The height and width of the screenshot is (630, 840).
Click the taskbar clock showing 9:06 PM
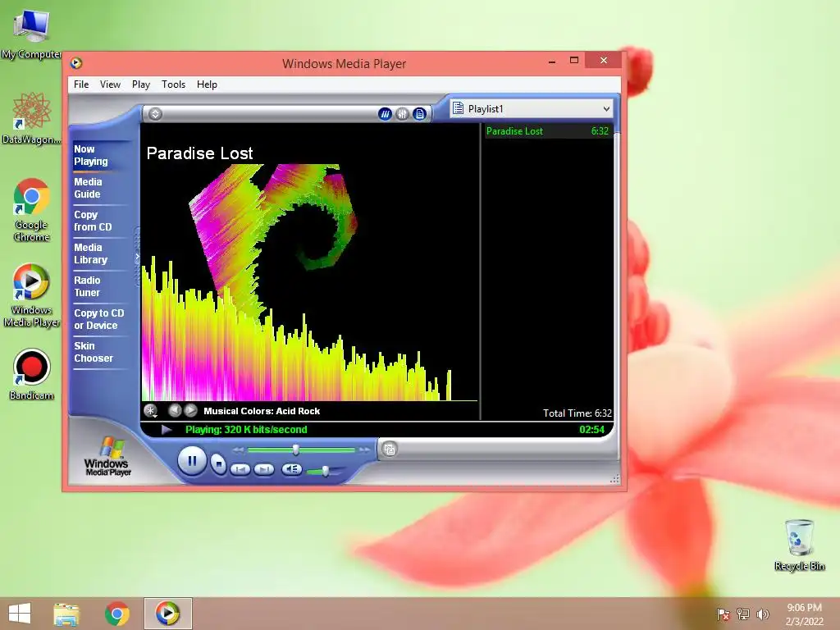[x=804, y=614]
